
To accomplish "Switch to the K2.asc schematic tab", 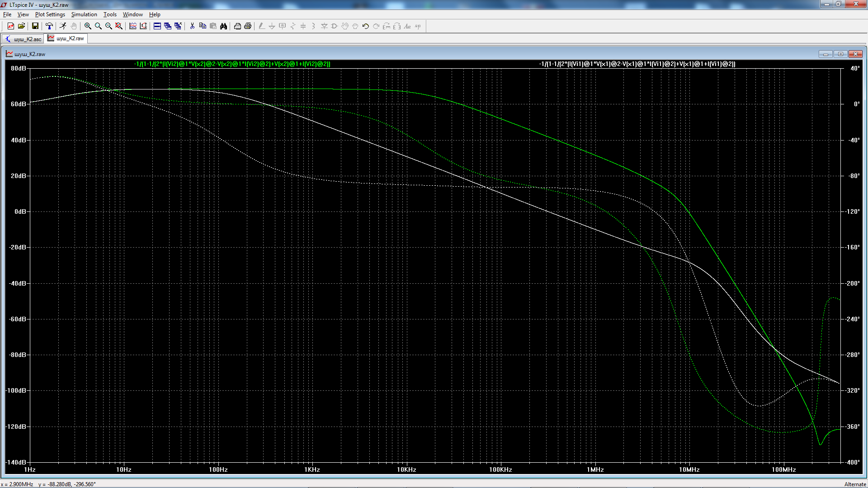I will click(23, 39).
